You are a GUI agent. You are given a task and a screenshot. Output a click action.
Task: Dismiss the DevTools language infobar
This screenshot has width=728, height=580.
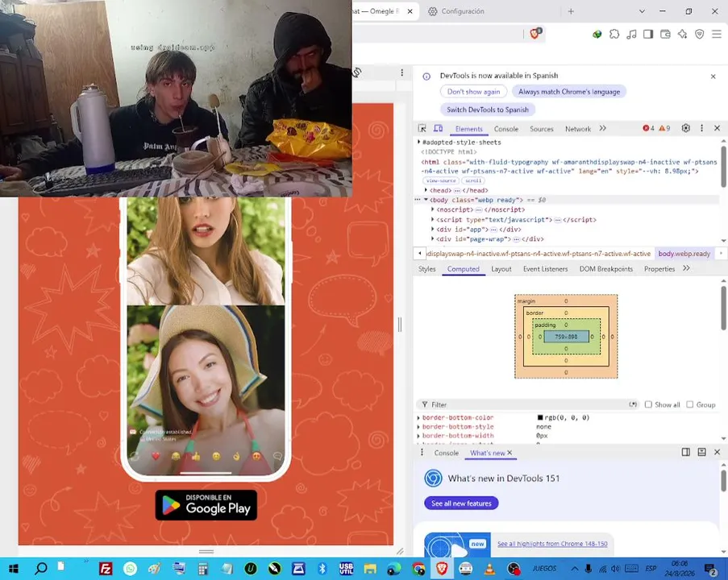(713, 77)
